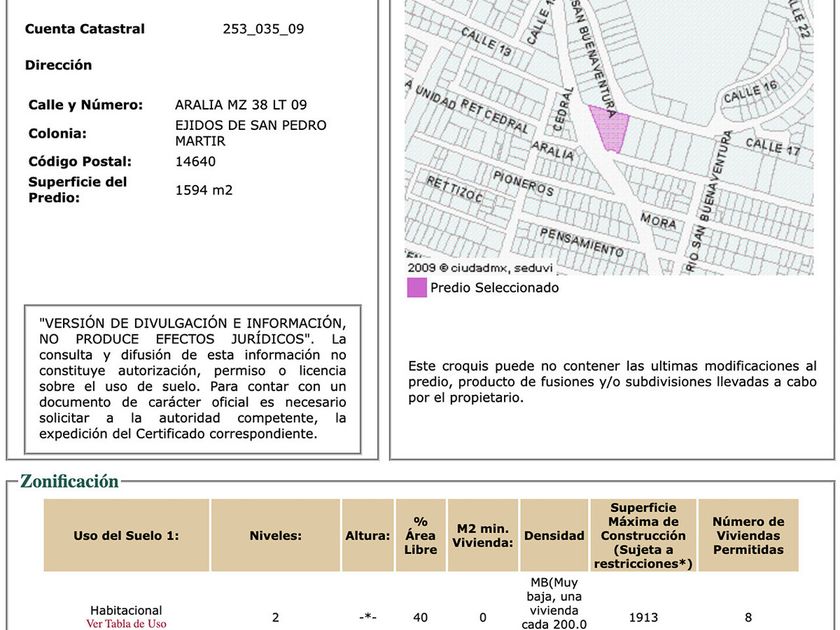The width and height of the screenshot is (840, 630).
Task: Click the PIONEROS street label on map
Action: tap(523, 184)
